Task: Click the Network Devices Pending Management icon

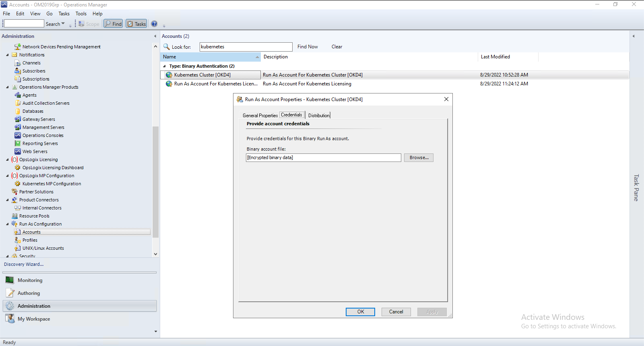Action: coord(18,47)
